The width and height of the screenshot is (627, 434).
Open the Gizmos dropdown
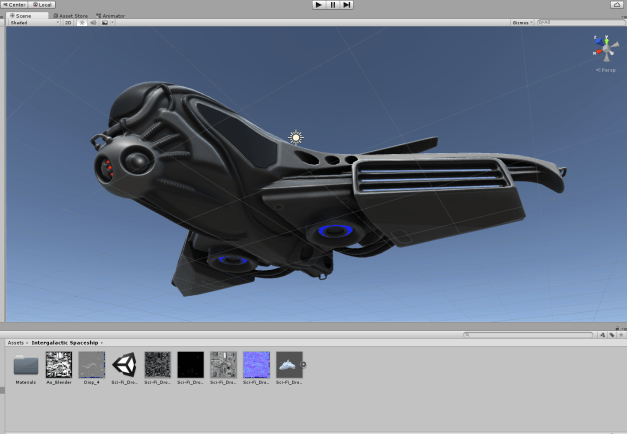[523, 22]
